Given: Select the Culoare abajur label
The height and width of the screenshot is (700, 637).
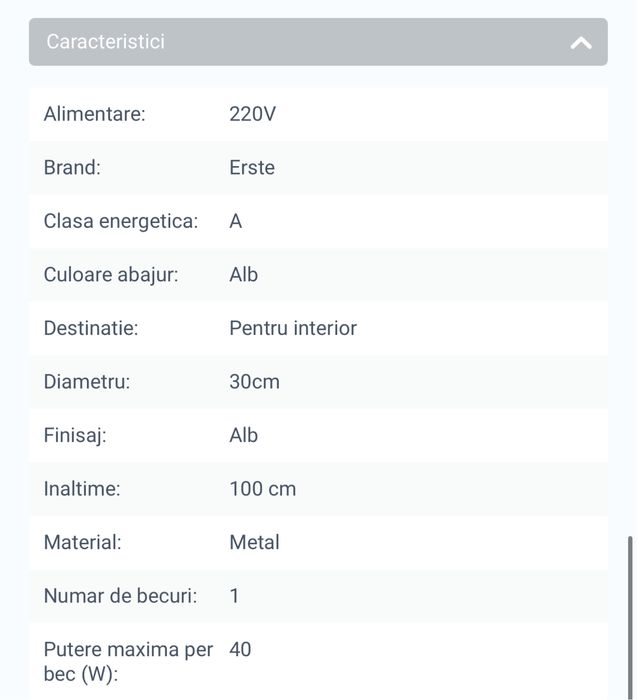Looking at the screenshot, I should click(111, 275).
